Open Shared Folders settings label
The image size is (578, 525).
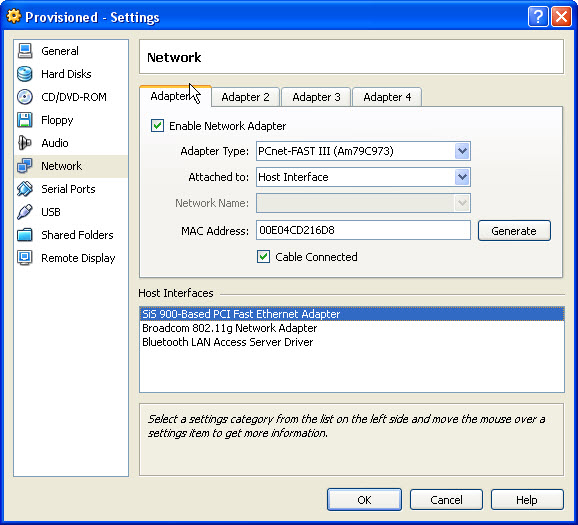(77, 235)
